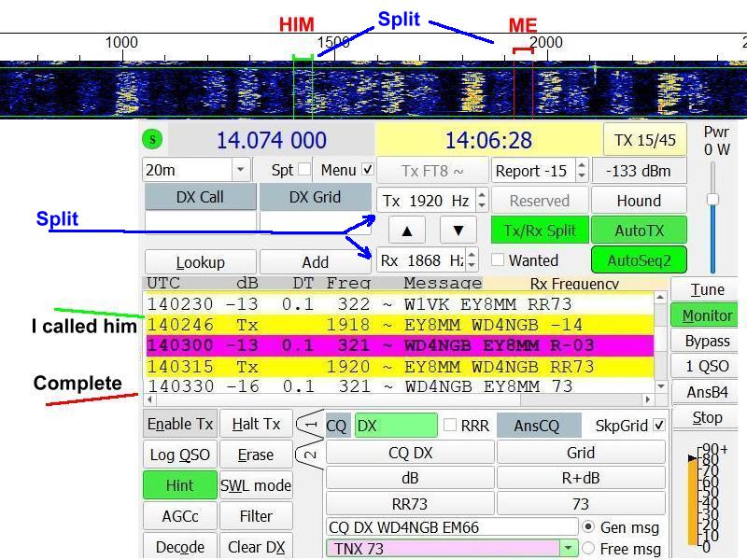Click the green S status indicator

(152, 140)
